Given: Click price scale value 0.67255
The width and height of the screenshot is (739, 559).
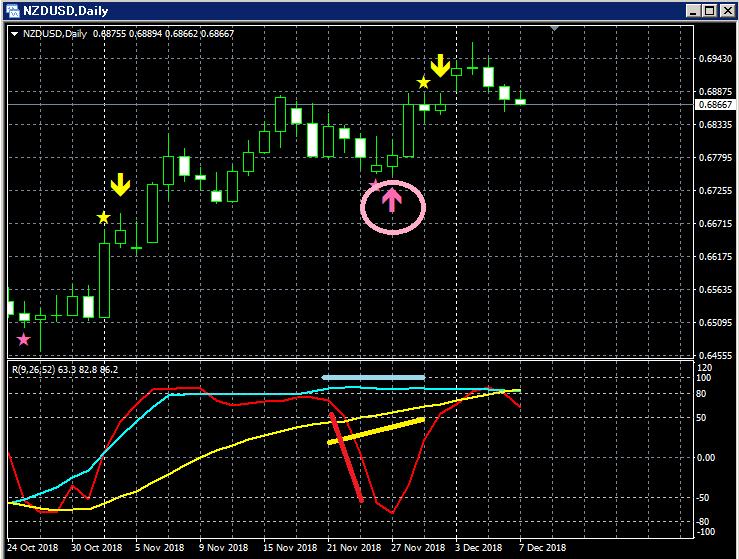Looking at the screenshot, I should (715, 190).
